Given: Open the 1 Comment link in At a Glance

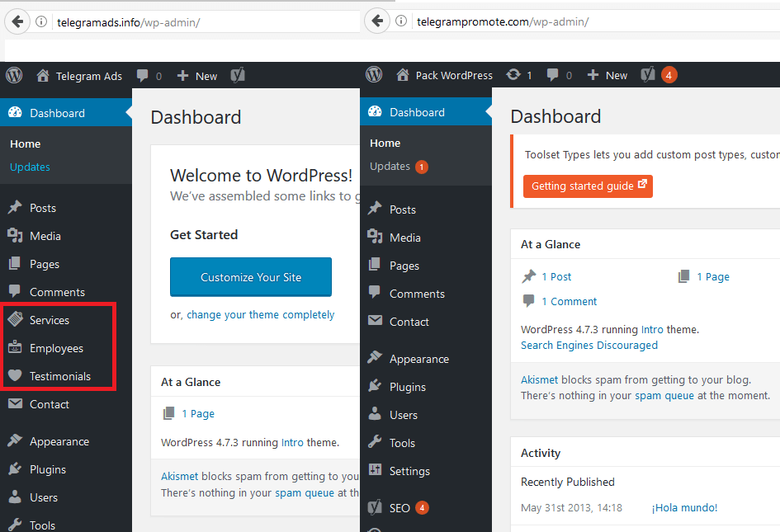Looking at the screenshot, I should pos(569,301).
